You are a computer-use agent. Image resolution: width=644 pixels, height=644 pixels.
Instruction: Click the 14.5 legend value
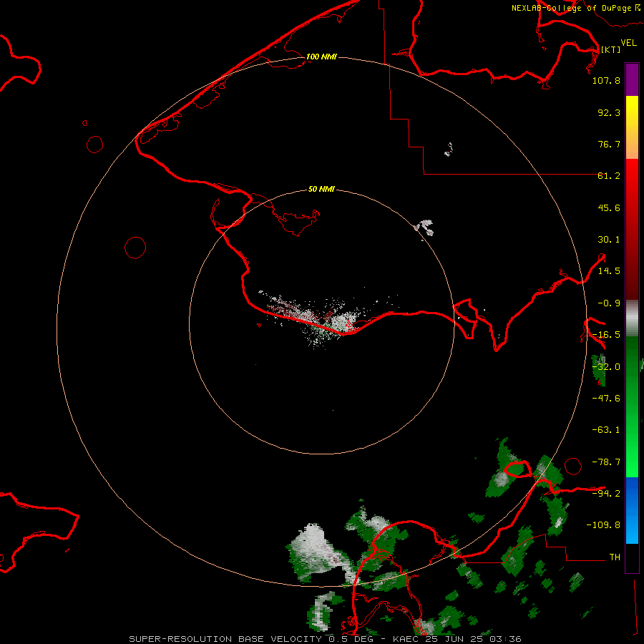(x=609, y=271)
